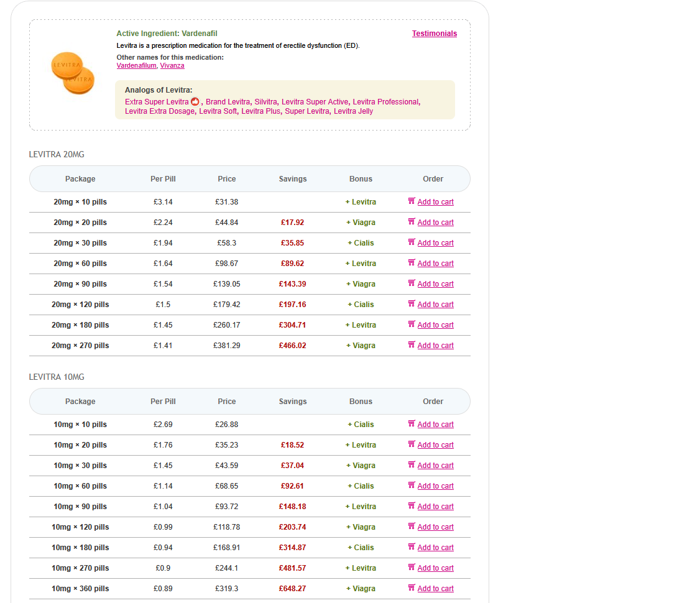Click cart icon for 20mg × 270 pills
Viewport: 700px width, 603px height.
tap(412, 344)
